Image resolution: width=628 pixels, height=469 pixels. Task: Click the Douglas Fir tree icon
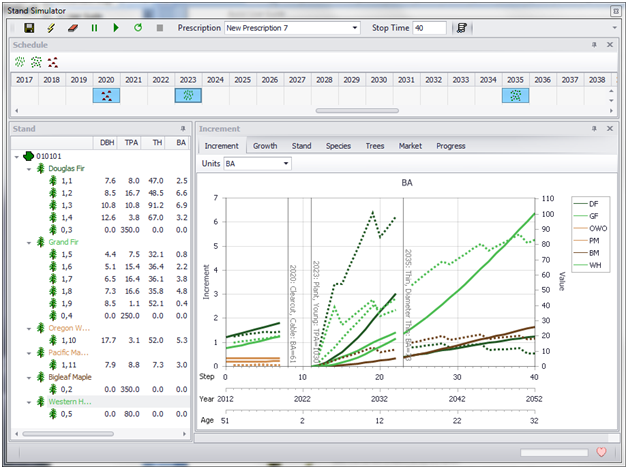click(x=40, y=168)
